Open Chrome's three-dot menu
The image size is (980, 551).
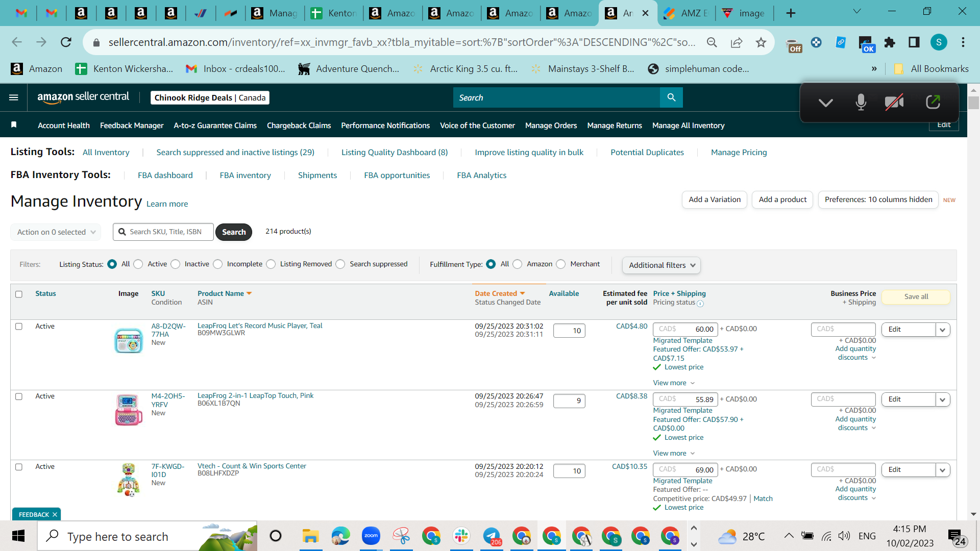click(x=963, y=42)
